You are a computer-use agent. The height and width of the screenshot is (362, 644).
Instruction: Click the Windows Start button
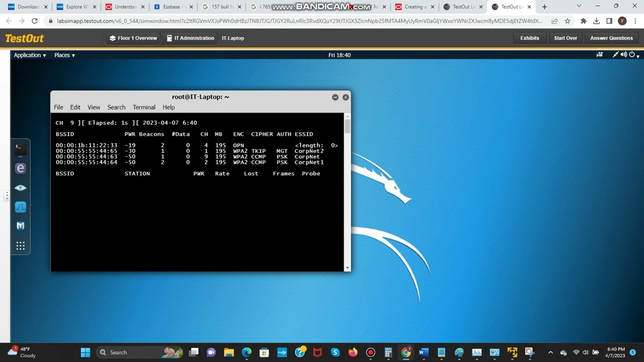point(86,352)
